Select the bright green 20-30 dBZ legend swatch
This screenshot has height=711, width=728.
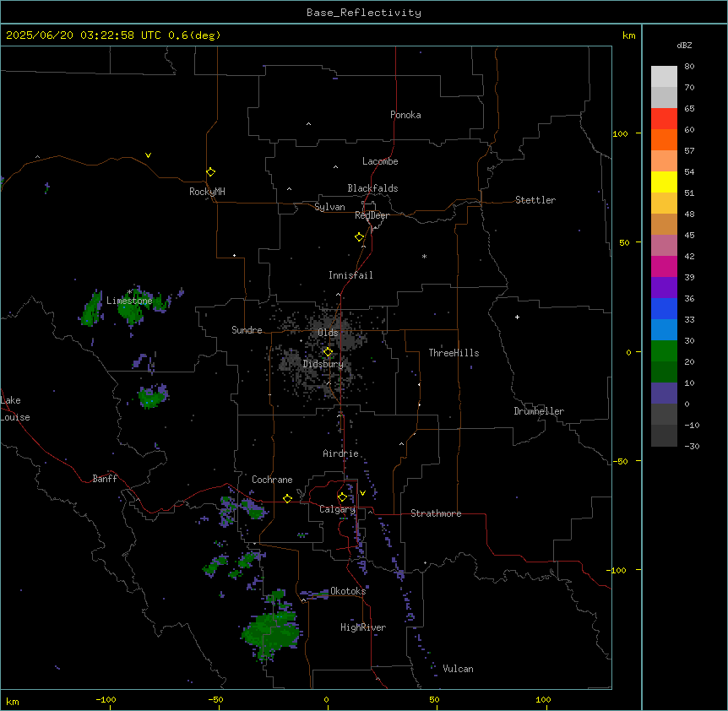click(x=664, y=351)
